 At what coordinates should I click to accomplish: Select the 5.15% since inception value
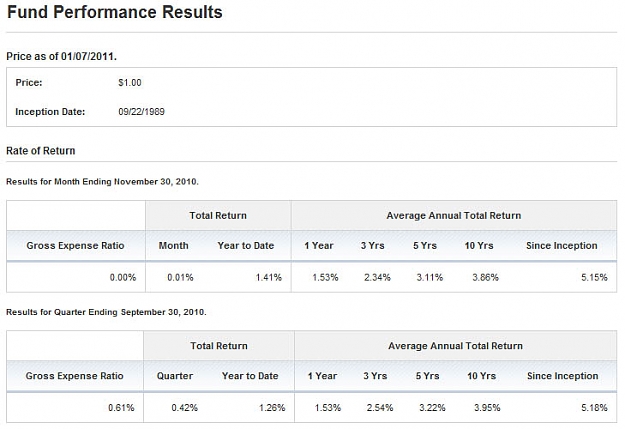tap(594, 277)
